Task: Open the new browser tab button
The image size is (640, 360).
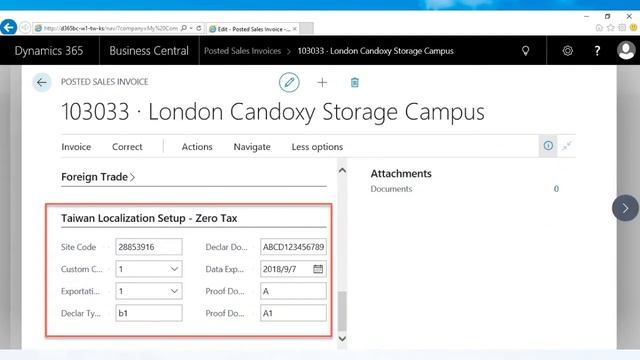Action: pos(307,29)
